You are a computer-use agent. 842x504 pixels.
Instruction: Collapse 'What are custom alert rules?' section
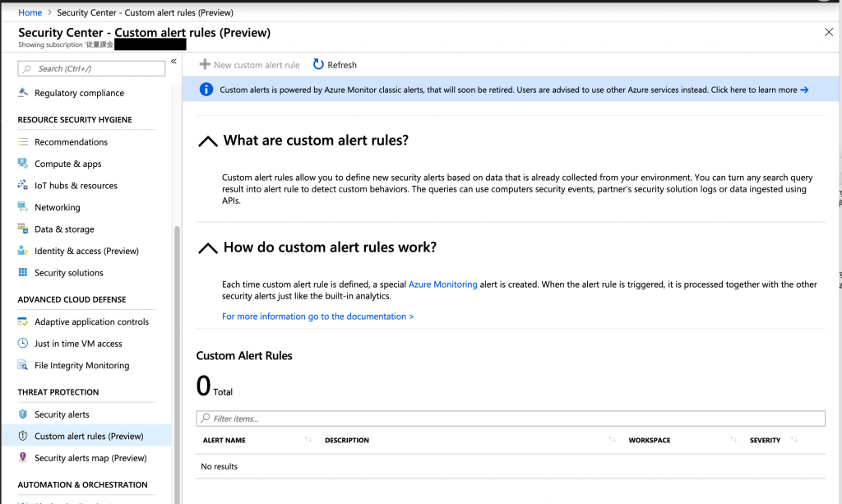(x=208, y=141)
